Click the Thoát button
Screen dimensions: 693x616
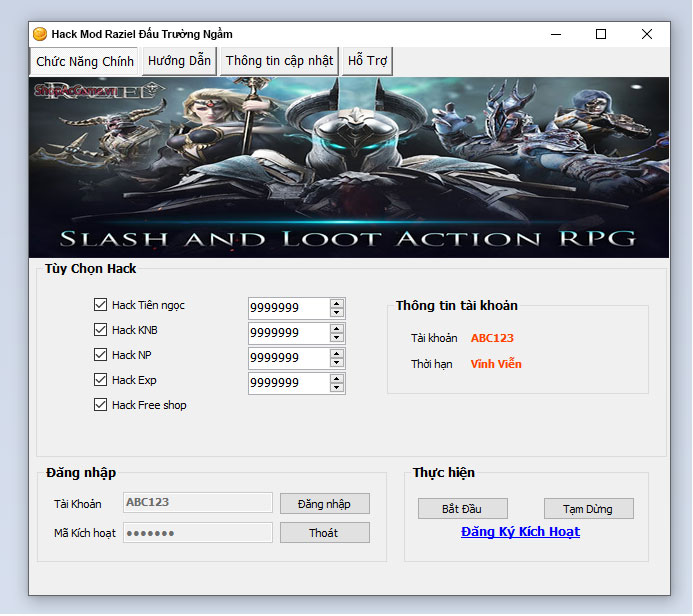tap(324, 533)
